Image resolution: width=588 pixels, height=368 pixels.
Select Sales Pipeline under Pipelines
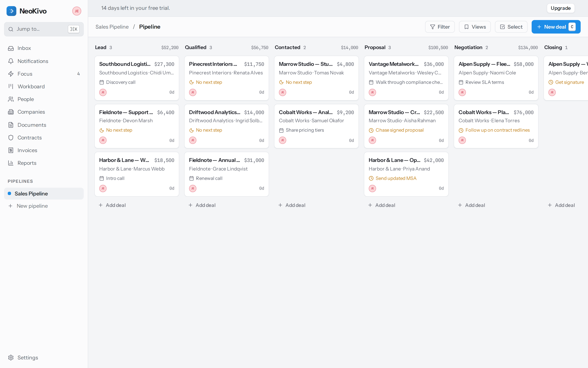(44, 193)
